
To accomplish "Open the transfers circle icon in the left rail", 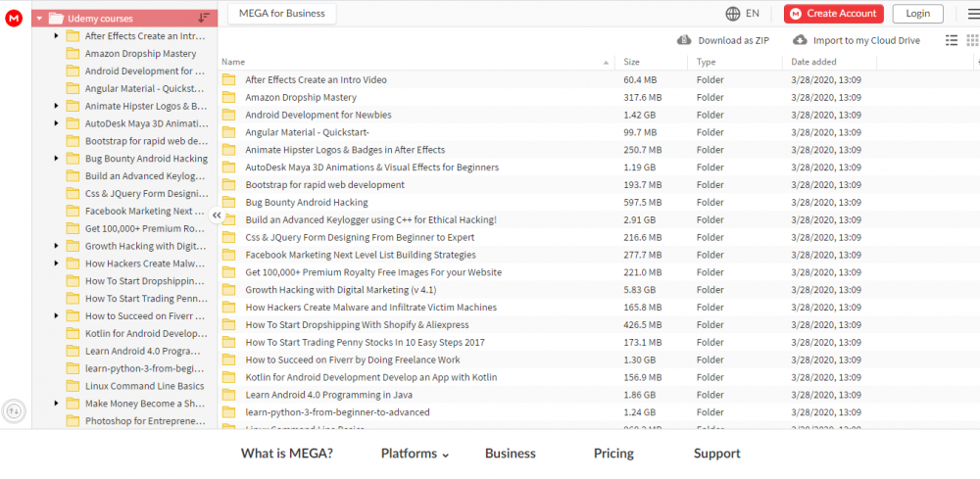I will [x=14, y=411].
